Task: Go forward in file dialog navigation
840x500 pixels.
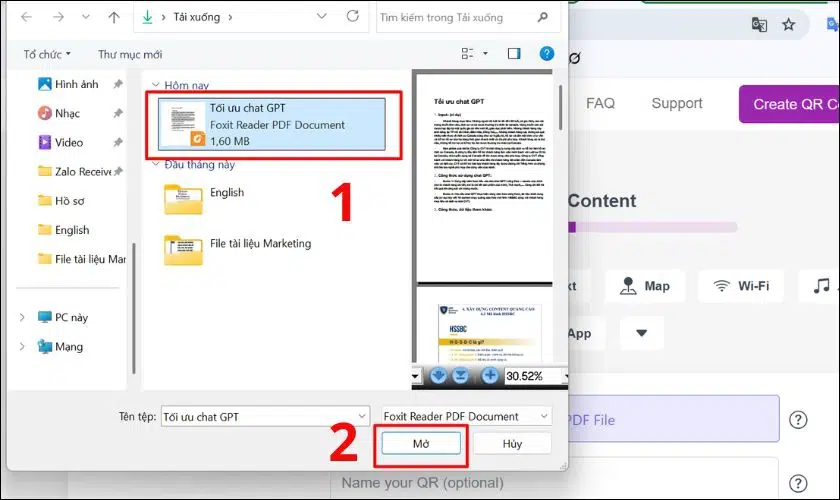Action: click(58, 17)
